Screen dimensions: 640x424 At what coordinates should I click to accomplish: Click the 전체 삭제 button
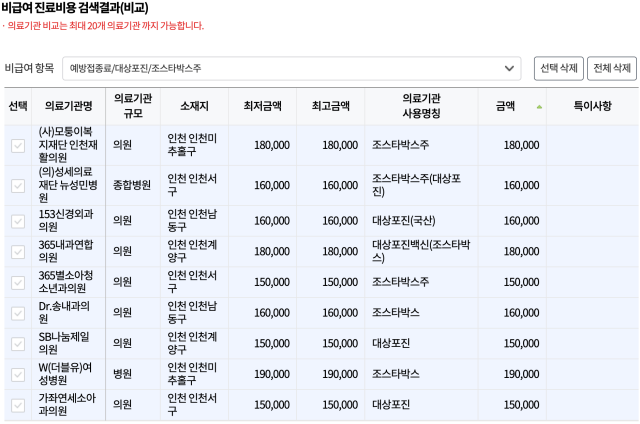(x=612, y=68)
